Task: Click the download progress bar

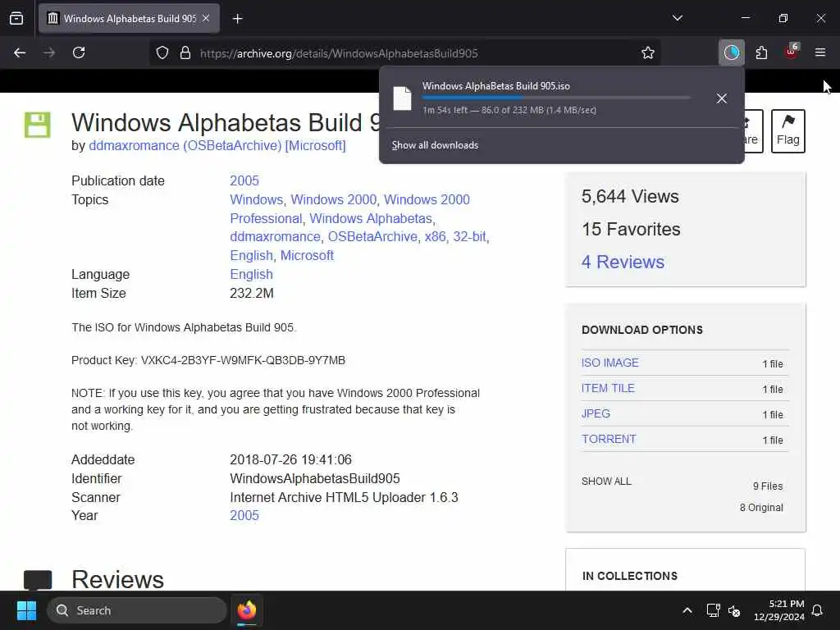Action: 556,98
